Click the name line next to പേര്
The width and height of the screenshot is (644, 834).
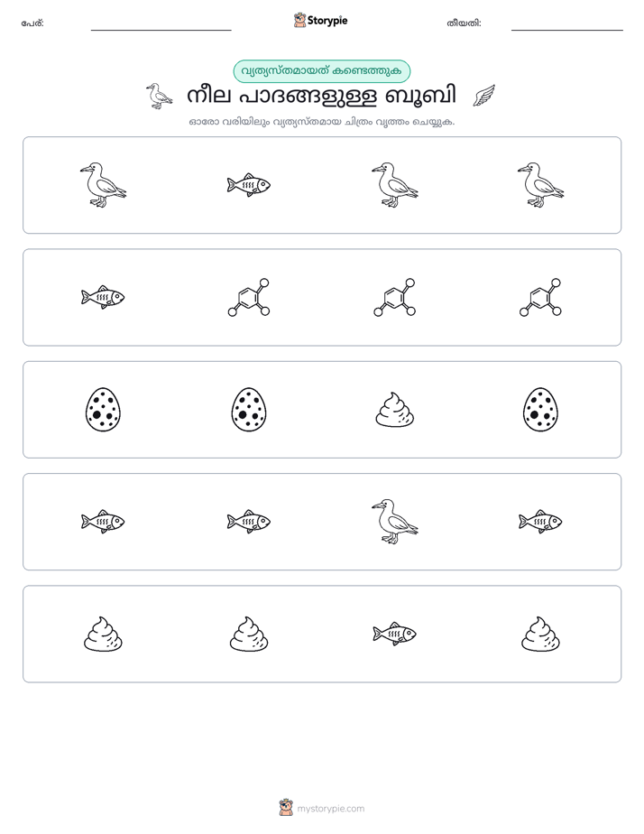click(161, 24)
